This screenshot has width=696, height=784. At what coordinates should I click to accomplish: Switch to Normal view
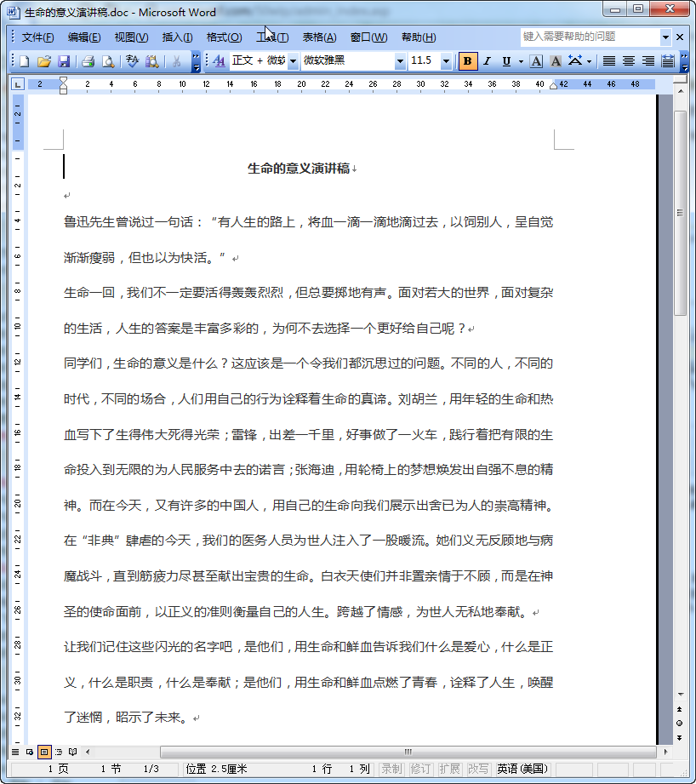(15, 752)
